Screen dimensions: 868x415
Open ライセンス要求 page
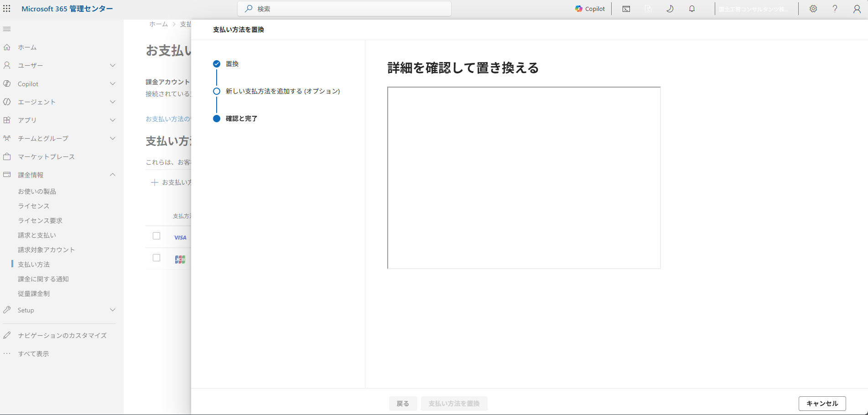(40, 221)
